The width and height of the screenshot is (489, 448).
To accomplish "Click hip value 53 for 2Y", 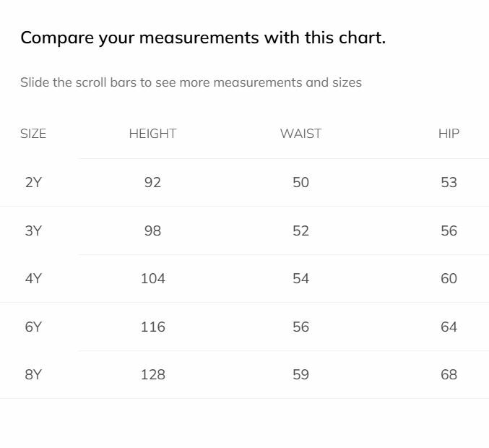I will click(449, 182).
